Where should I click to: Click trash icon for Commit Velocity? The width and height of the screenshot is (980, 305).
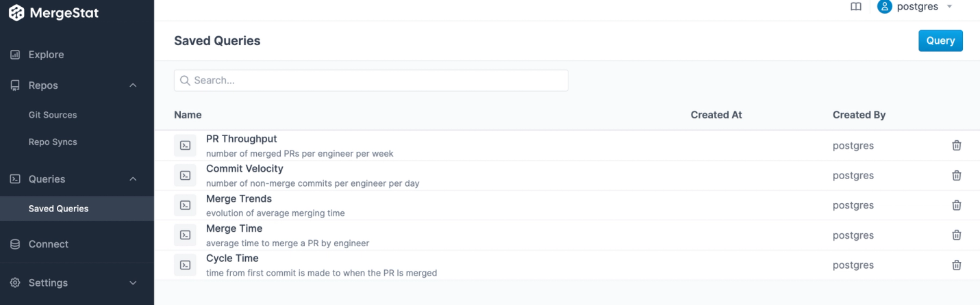point(957,176)
